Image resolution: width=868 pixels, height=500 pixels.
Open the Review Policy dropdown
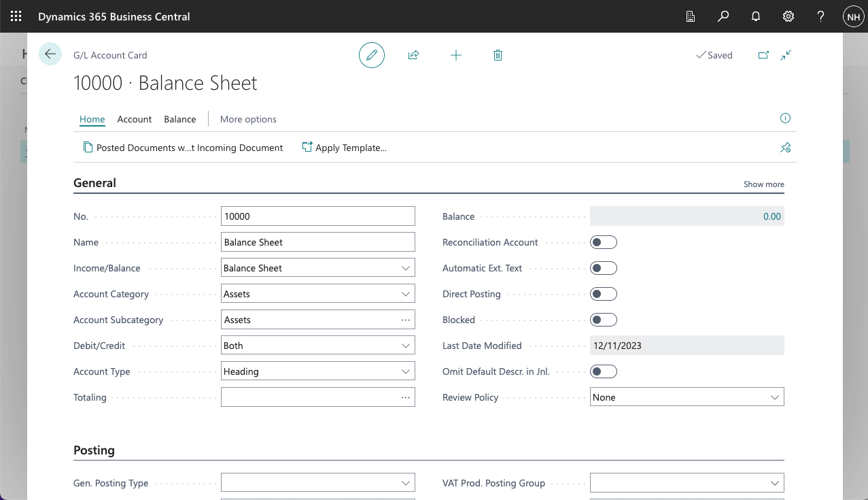(774, 397)
